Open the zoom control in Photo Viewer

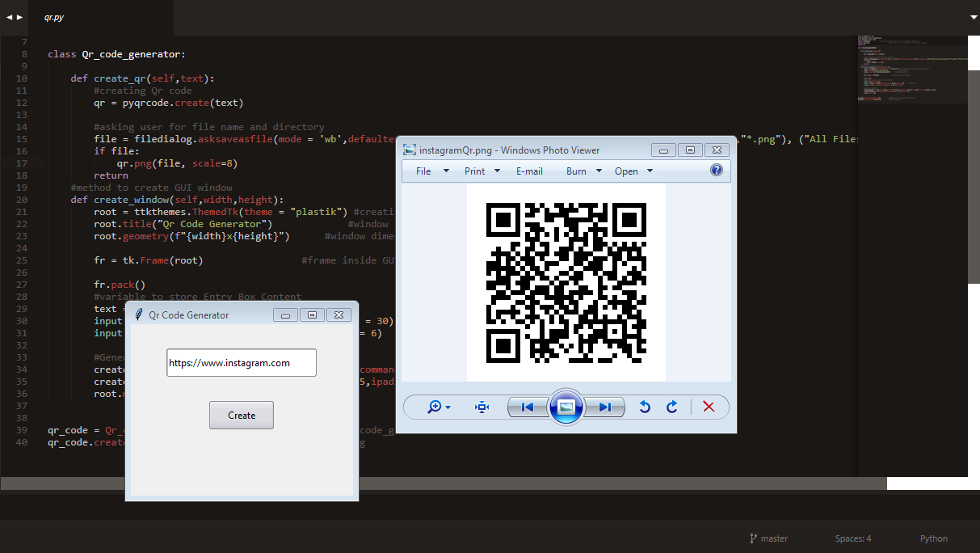[440, 407]
